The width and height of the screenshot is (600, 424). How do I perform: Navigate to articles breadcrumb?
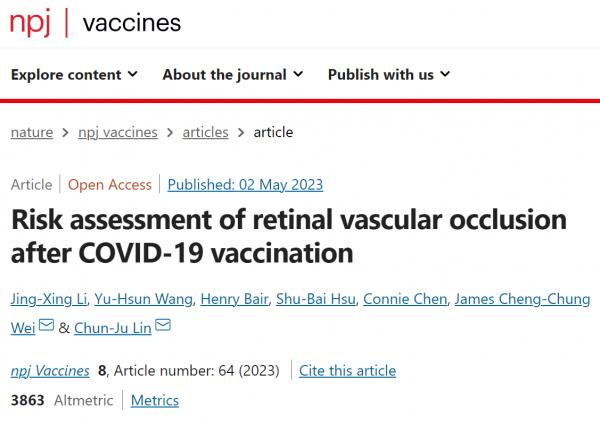(205, 132)
